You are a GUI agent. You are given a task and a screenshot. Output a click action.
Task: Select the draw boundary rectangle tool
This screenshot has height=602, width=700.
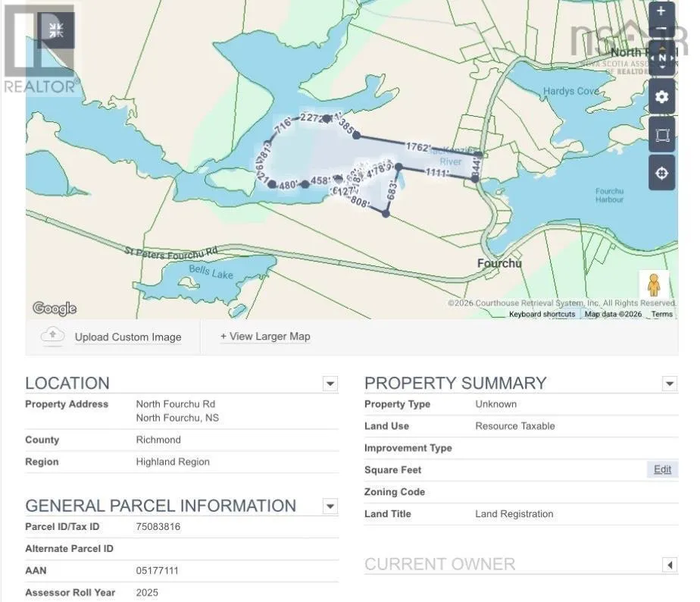pyautogui.click(x=661, y=135)
